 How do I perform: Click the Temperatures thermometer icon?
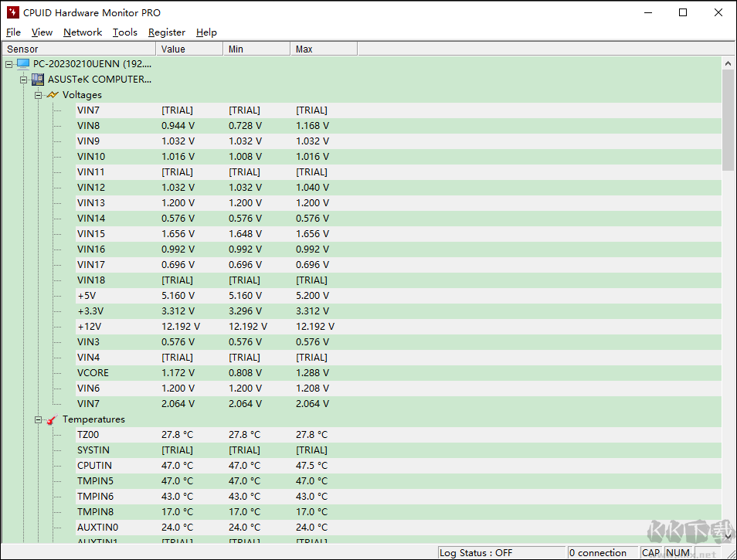(53, 420)
